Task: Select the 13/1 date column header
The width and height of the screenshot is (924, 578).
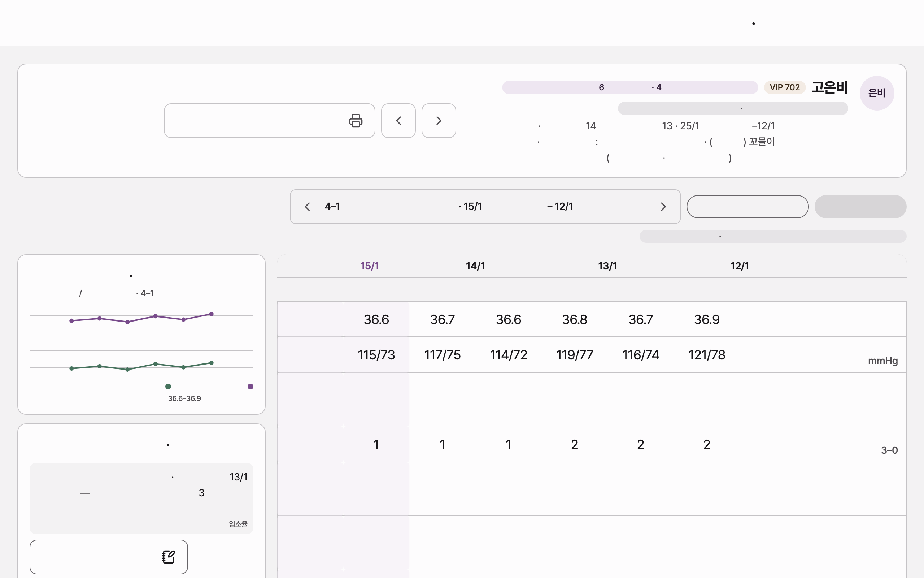Action: coord(607,266)
